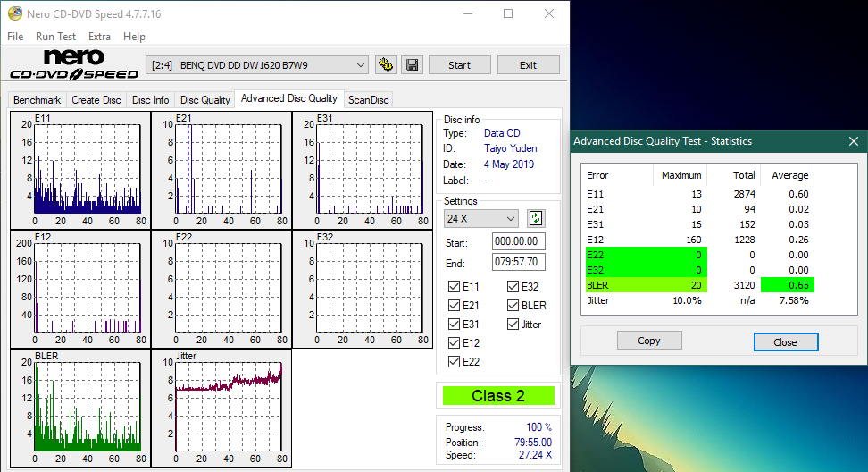
Task: Open the BENQ DVD drive selection dropdown
Action: coord(257,65)
